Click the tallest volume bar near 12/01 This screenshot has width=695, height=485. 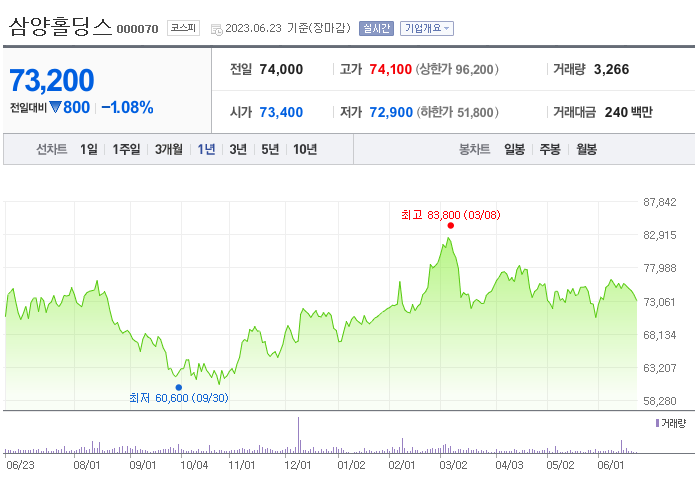pos(298,435)
